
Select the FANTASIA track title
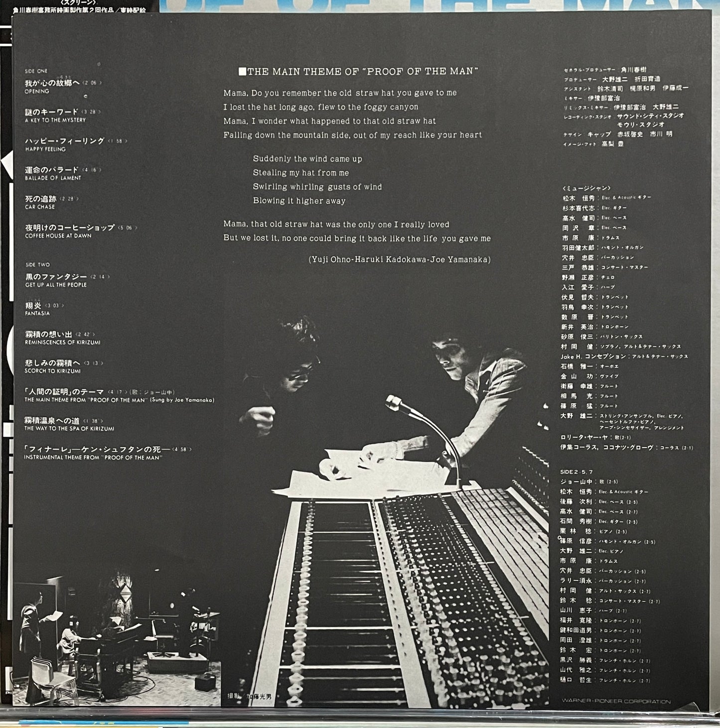point(37,314)
